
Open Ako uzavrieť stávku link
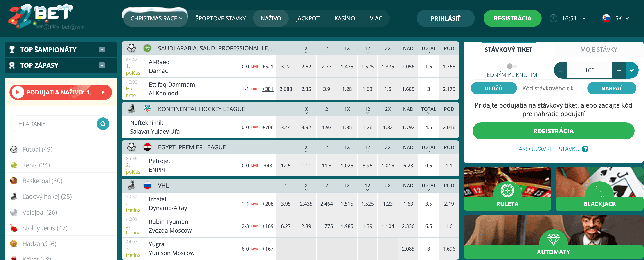click(x=549, y=149)
